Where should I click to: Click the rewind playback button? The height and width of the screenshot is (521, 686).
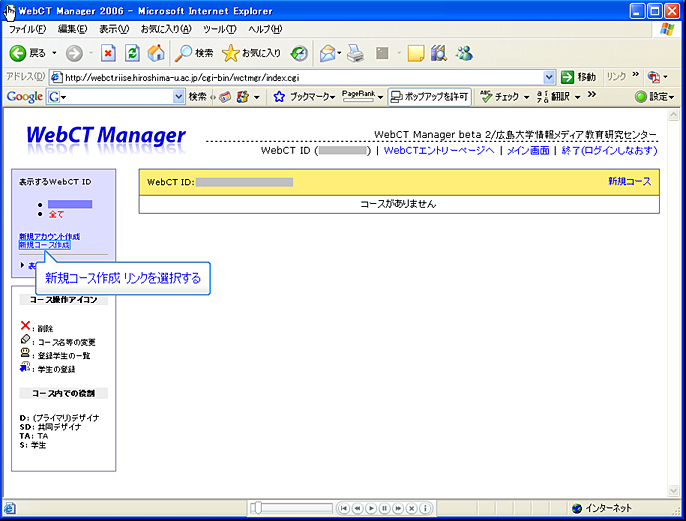pyautogui.click(x=357, y=508)
